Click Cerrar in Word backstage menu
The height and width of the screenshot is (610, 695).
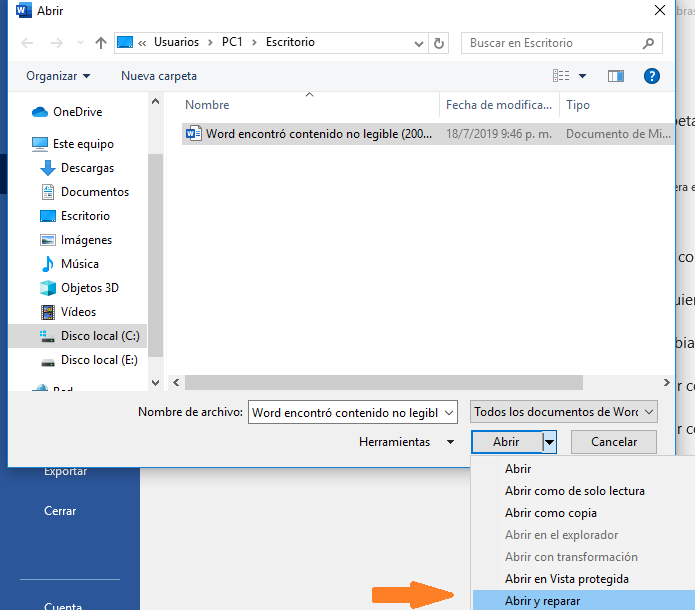60,511
